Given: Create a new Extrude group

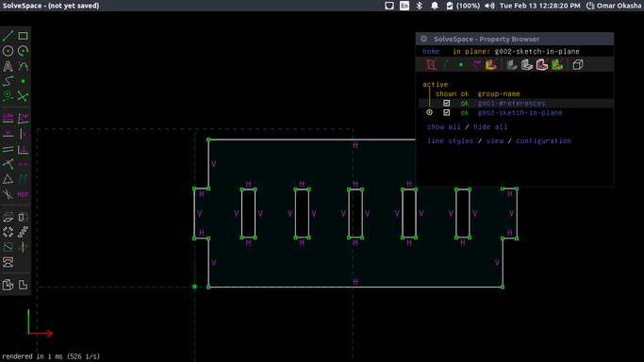Looking at the screenshot, I should pyautogui.click(x=8, y=217).
